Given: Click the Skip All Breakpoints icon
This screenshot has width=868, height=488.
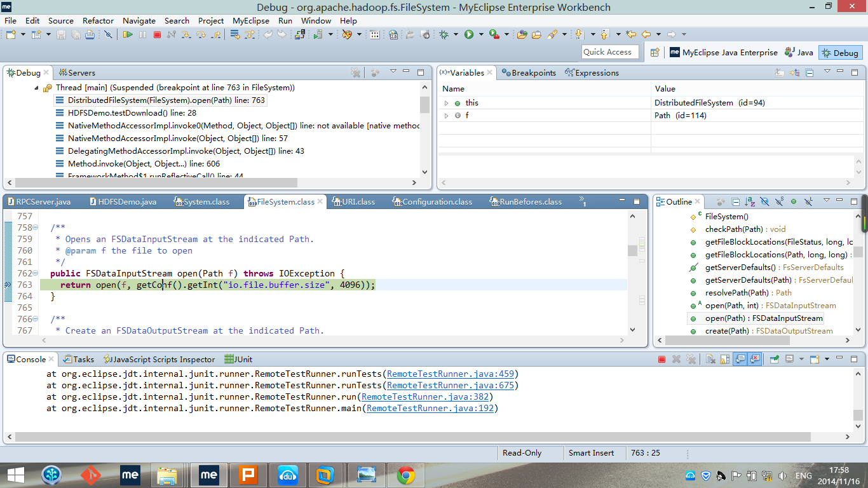Looking at the screenshot, I should tap(108, 35).
